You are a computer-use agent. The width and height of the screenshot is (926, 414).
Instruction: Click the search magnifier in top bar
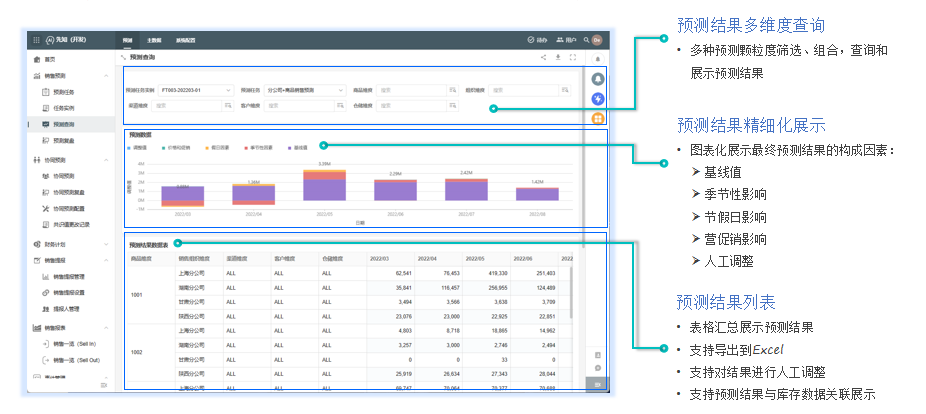coord(585,40)
